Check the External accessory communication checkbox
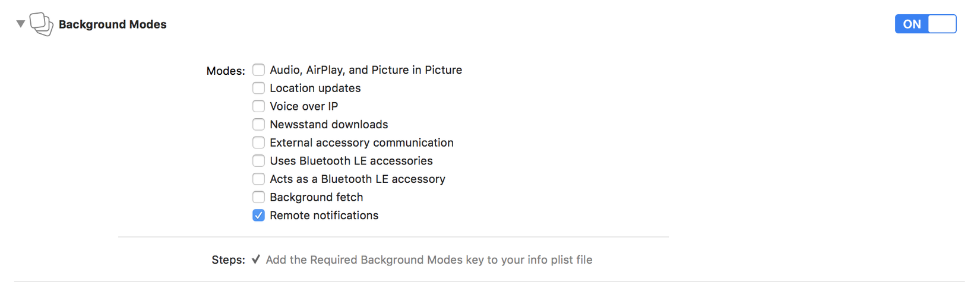The width and height of the screenshot is (980, 288). point(258,143)
